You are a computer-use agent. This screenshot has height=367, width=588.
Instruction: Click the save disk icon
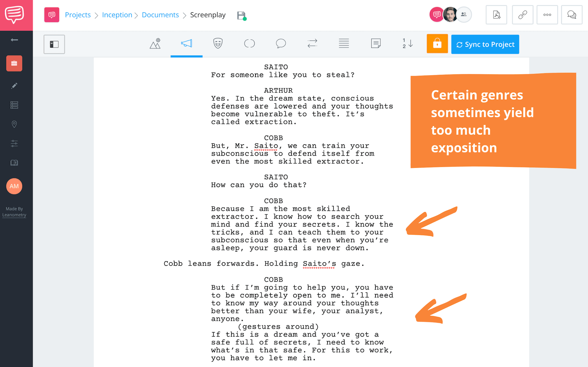coord(242,16)
